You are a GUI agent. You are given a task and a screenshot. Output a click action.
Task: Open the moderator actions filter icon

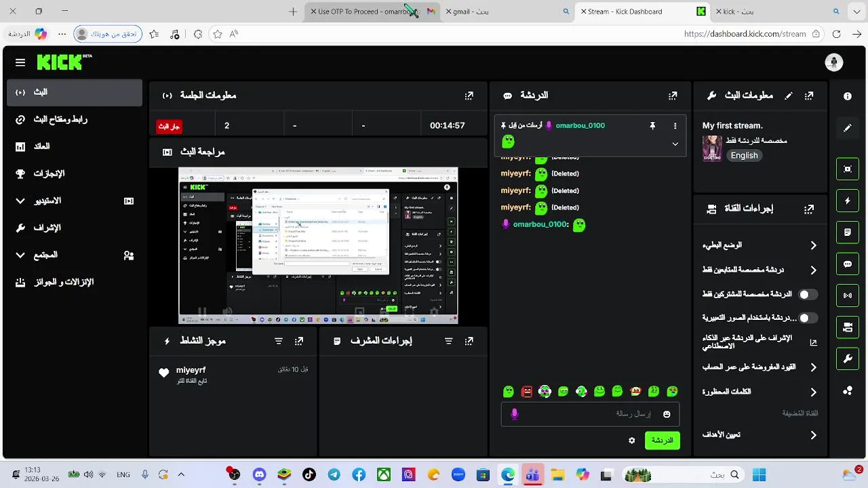click(448, 341)
